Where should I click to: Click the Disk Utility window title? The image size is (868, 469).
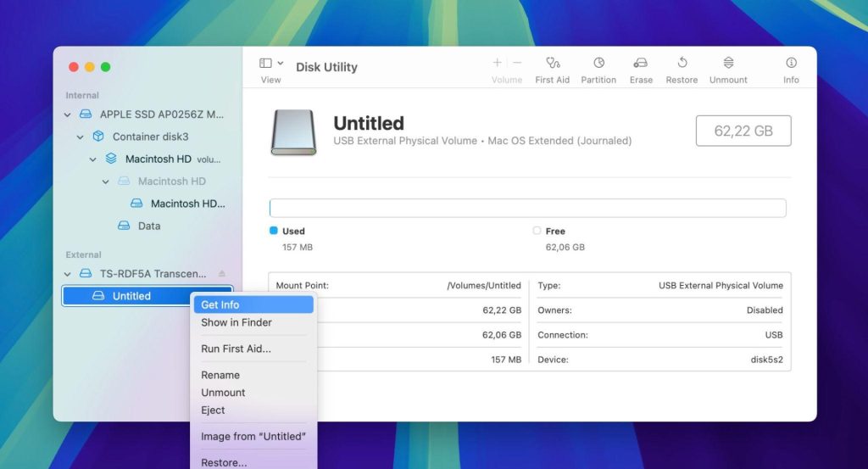pyautogui.click(x=326, y=67)
